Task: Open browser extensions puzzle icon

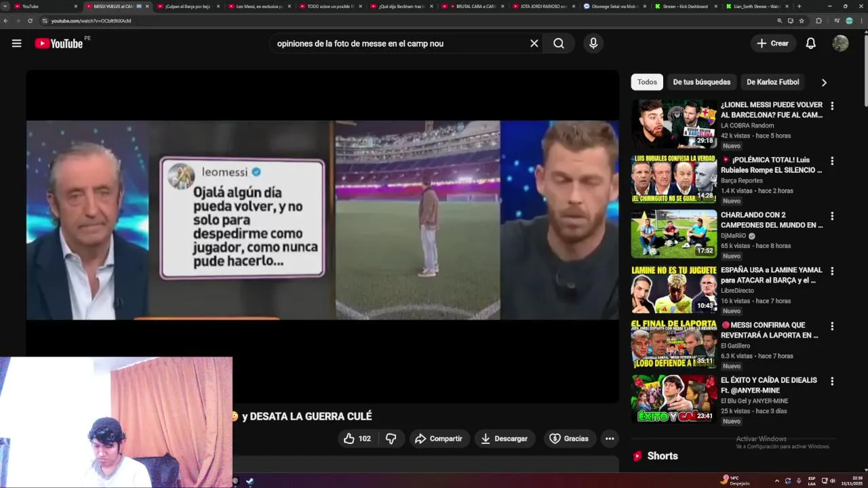Action: point(818,21)
